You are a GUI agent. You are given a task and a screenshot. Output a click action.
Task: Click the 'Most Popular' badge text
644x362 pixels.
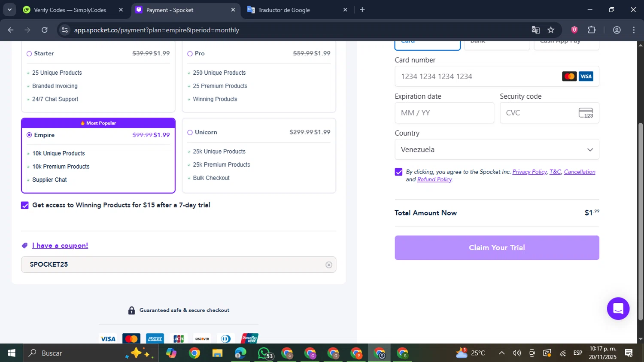(x=101, y=123)
